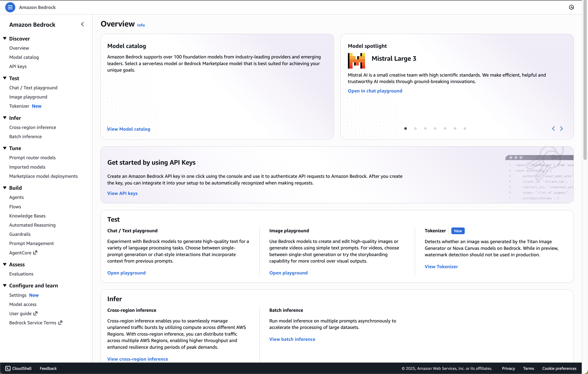588x374 pixels.
Task: Click View Tokenizer link
Action: 441,266
